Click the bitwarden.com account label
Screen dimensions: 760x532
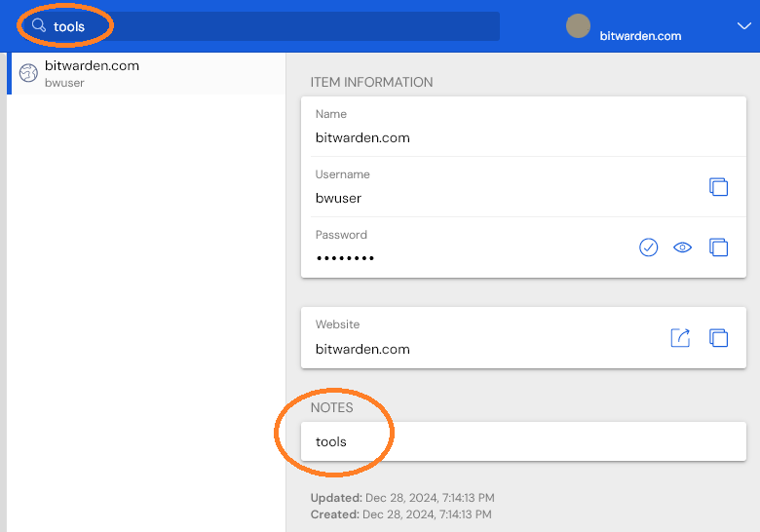(640, 36)
